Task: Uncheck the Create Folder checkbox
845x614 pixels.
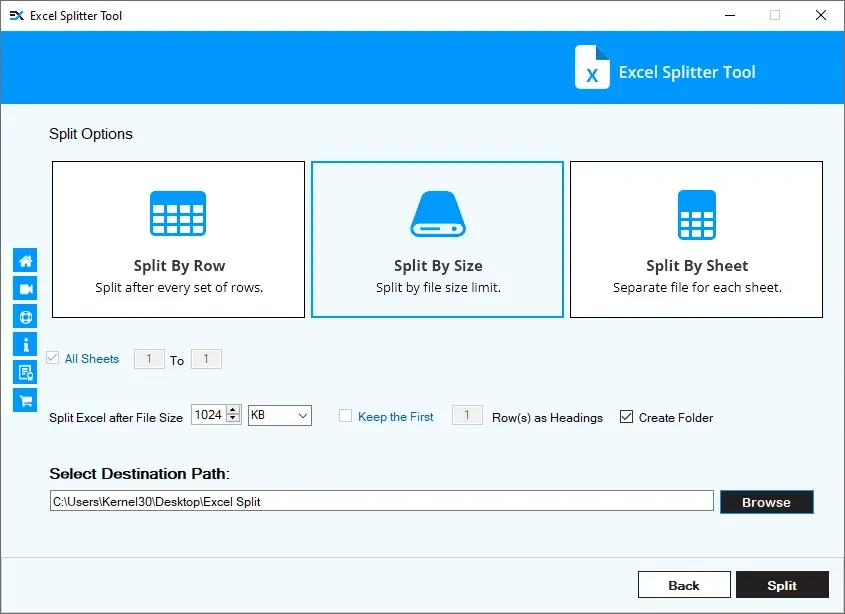Action: click(x=627, y=417)
